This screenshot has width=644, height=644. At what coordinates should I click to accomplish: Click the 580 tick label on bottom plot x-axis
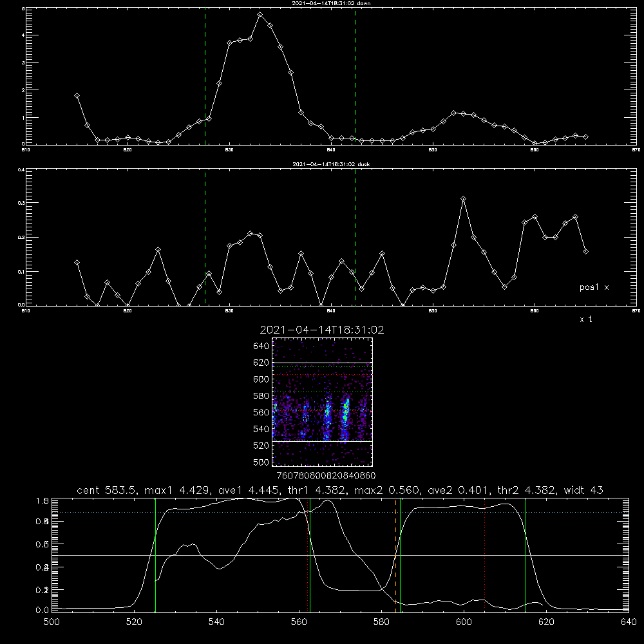pos(381,622)
